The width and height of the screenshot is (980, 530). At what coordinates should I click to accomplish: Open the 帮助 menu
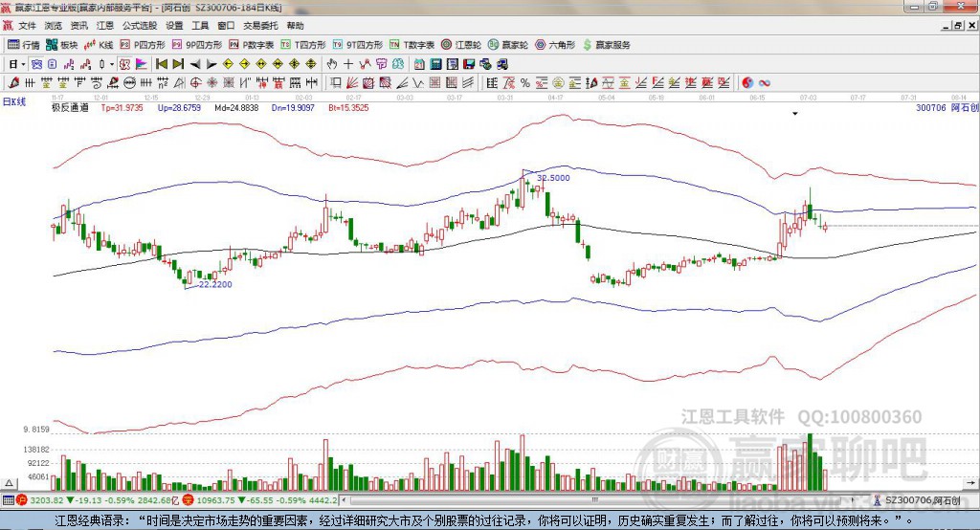pyautogui.click(x=295, y=26)
